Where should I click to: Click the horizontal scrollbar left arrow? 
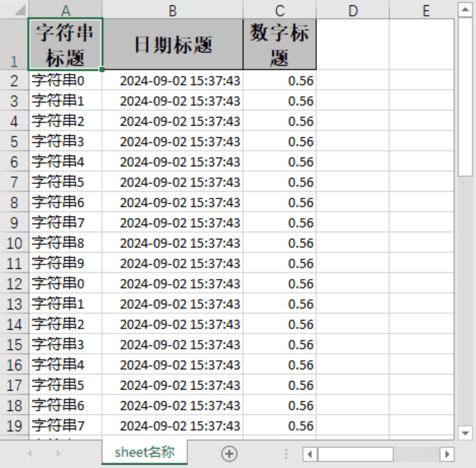coord(310,454)
